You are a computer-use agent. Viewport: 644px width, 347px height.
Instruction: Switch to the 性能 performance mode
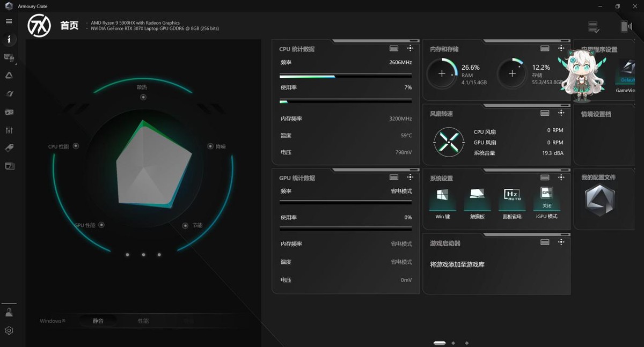[x=143, y=321]
